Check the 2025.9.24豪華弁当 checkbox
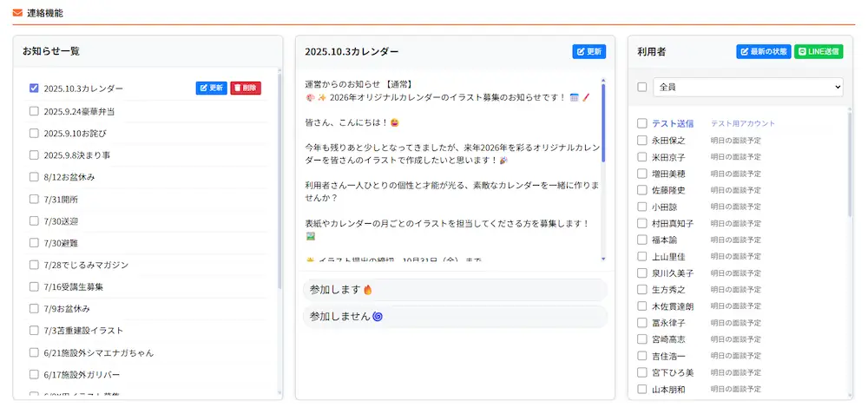868x414 pixels. tap(34, 111)
